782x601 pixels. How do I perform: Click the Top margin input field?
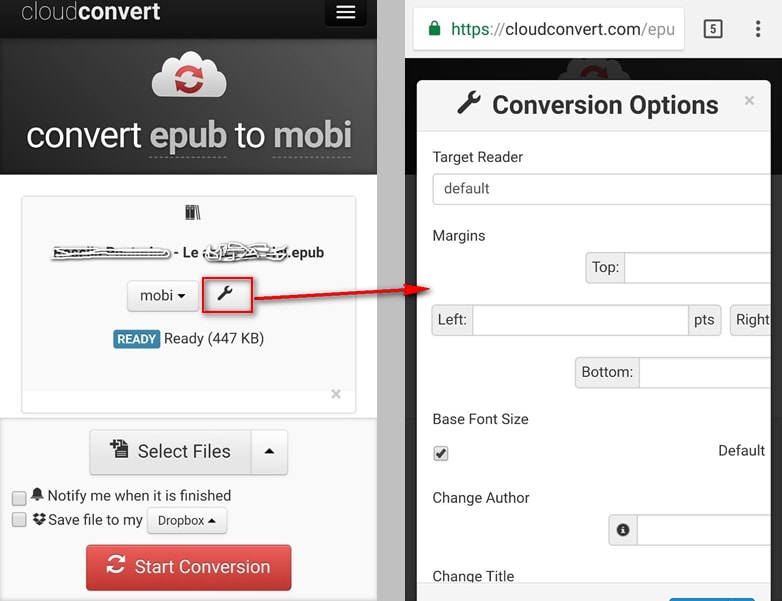(x=697, y=268)
